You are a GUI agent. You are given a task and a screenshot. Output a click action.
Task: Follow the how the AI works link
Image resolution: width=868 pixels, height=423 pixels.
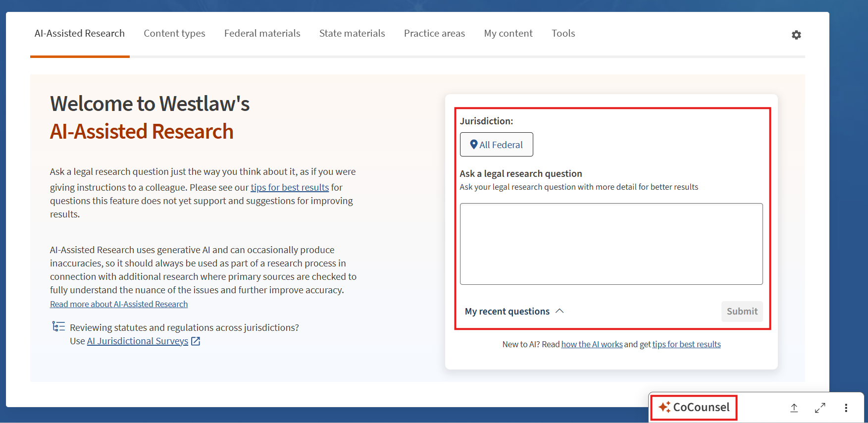point(592,344)
